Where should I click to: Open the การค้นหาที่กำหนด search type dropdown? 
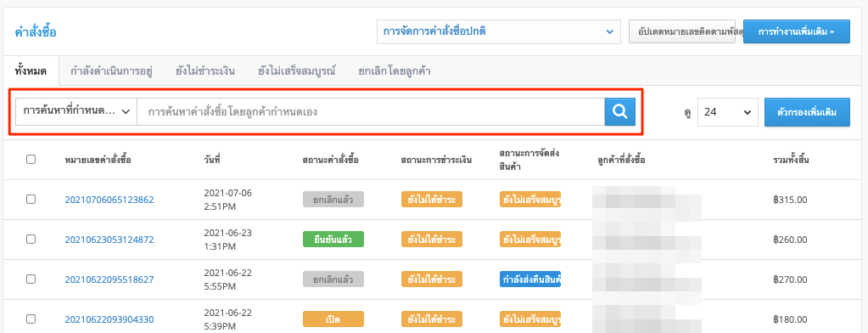click(76, 112)
